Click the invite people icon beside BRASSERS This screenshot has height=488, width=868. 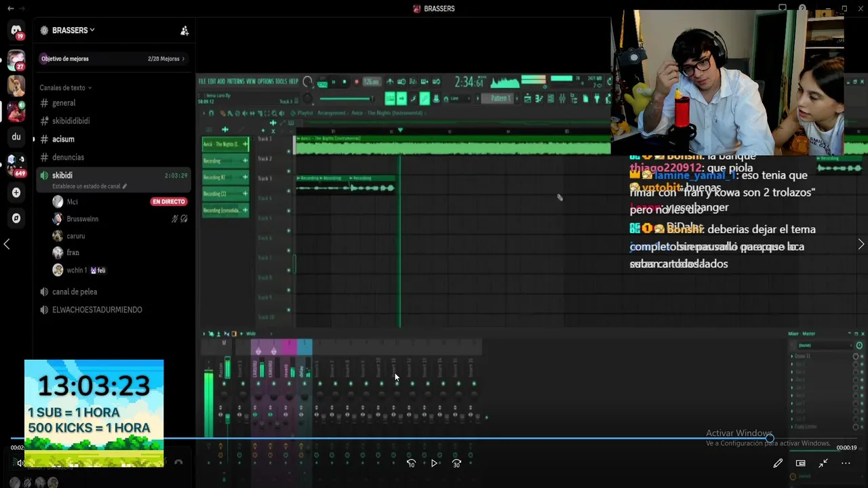(184, 30)
